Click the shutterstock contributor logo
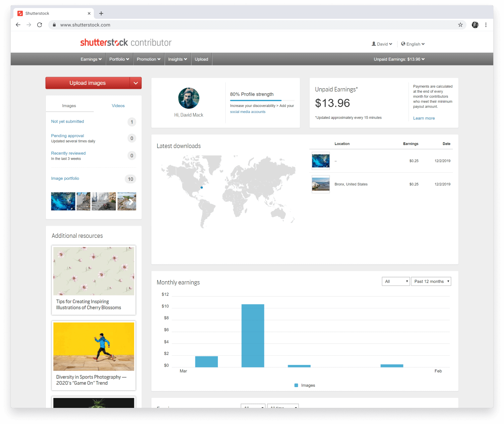 pyautogui.click(x=126, y=43)
